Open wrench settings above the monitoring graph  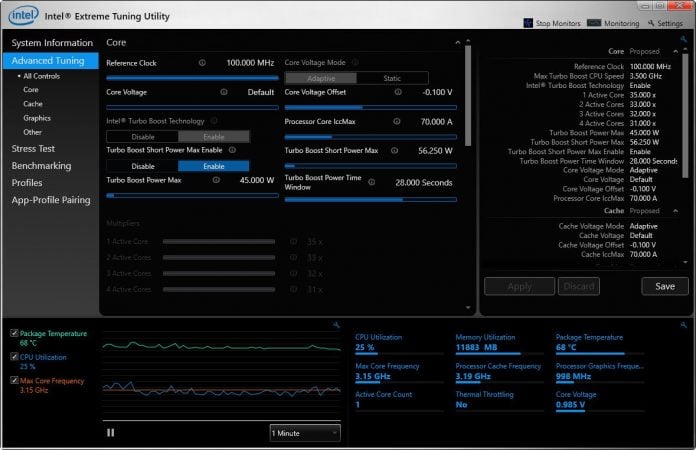(335, 325)
